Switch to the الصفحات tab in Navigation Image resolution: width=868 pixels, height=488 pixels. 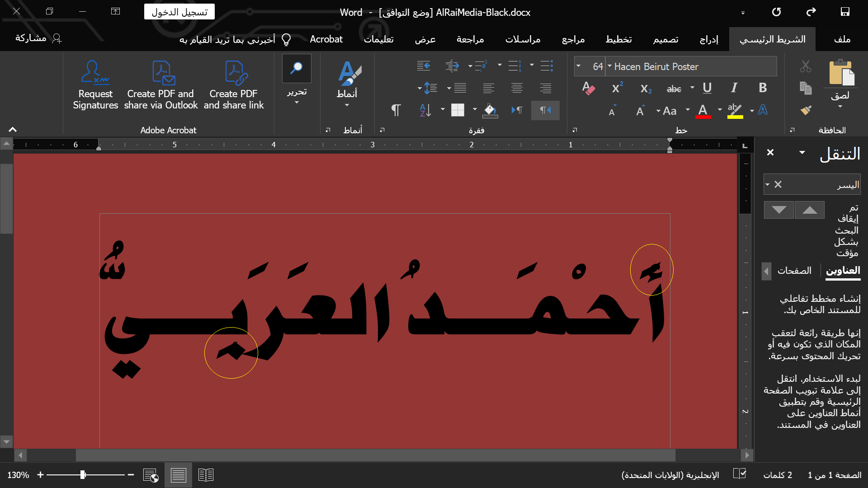pos(794,271)
